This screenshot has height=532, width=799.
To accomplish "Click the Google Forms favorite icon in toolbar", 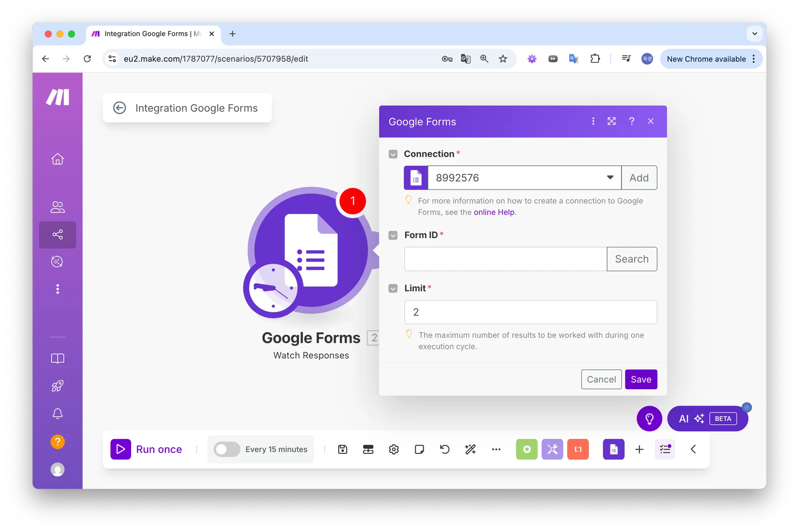I will 614,449.
